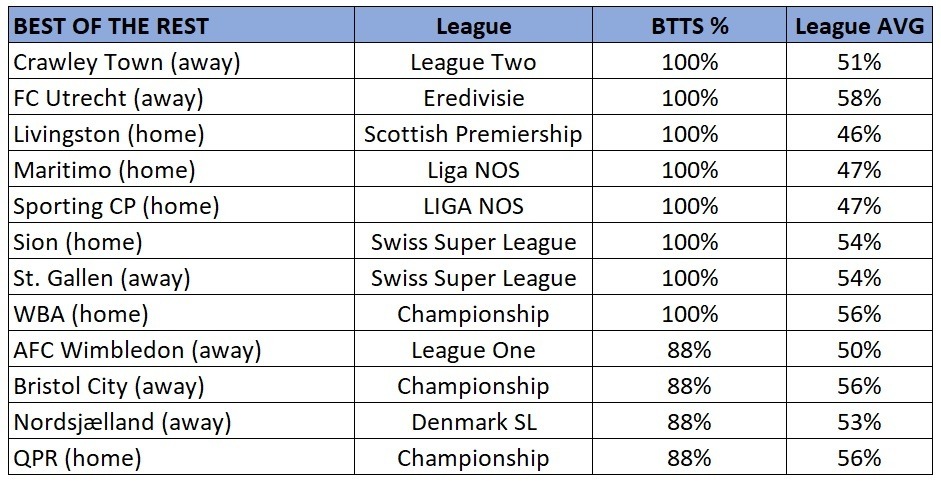The width and height of the screenshot is (941, 483).
Task: Click the Sion (home) cell
Action: coord(181,241)
